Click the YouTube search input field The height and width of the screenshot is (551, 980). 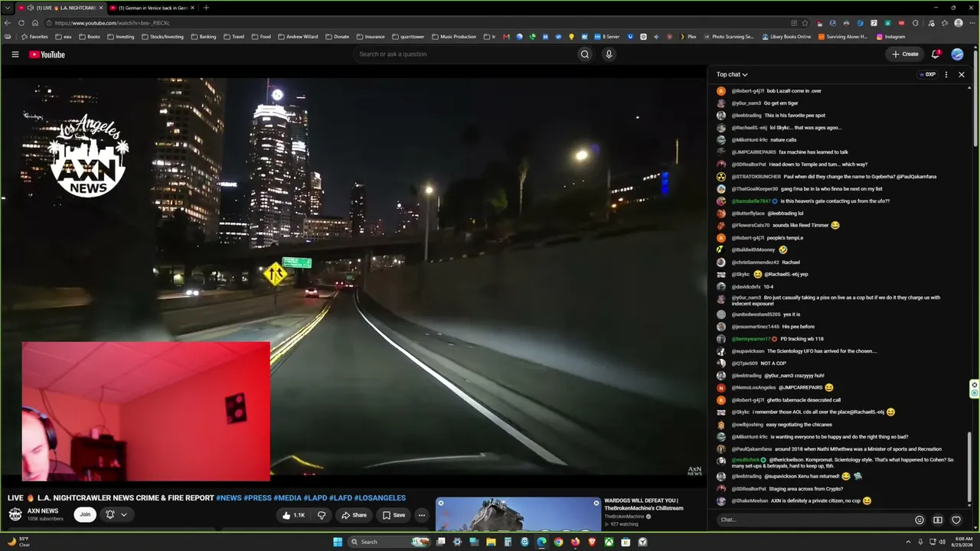(466, 54)
